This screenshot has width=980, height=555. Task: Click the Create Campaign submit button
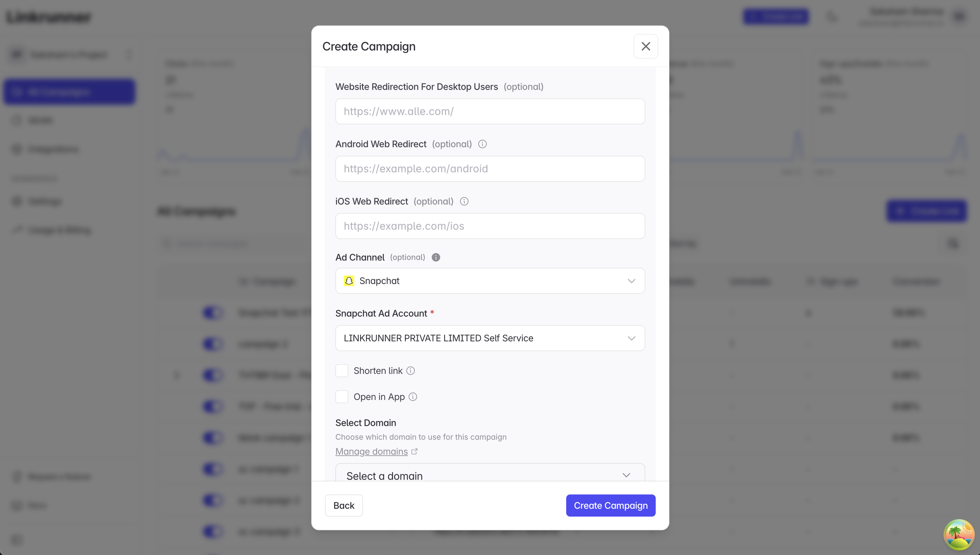[x=610, y=505]
